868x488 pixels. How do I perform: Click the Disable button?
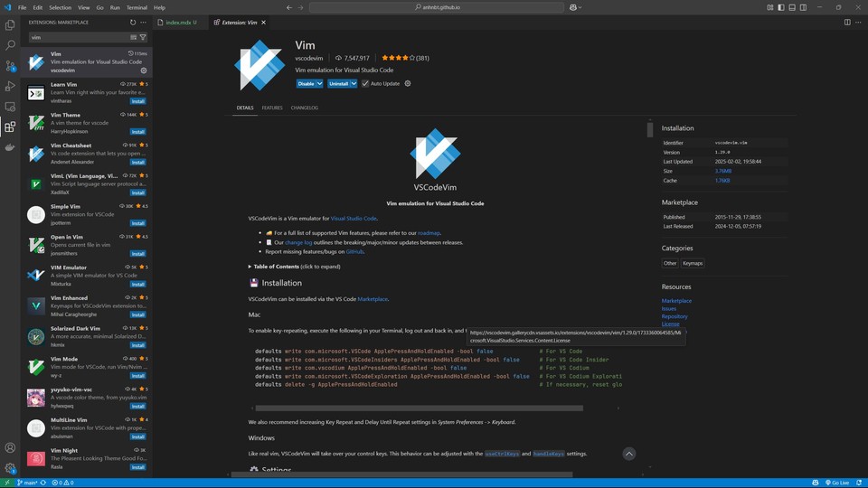306,83
